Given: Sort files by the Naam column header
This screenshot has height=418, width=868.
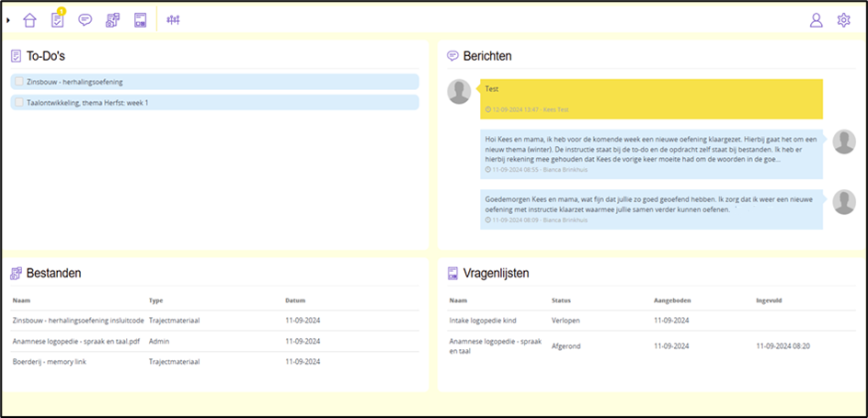Looking at the screenshot, I should click(22, 300).
